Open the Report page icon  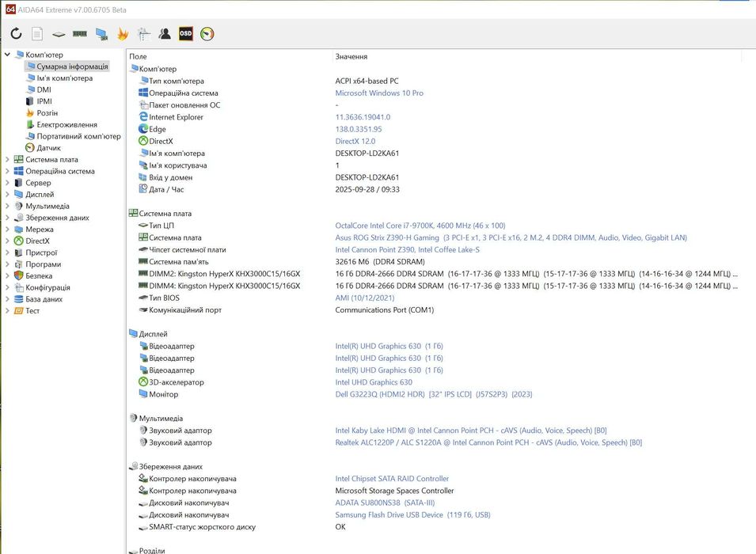click(37, 34)
